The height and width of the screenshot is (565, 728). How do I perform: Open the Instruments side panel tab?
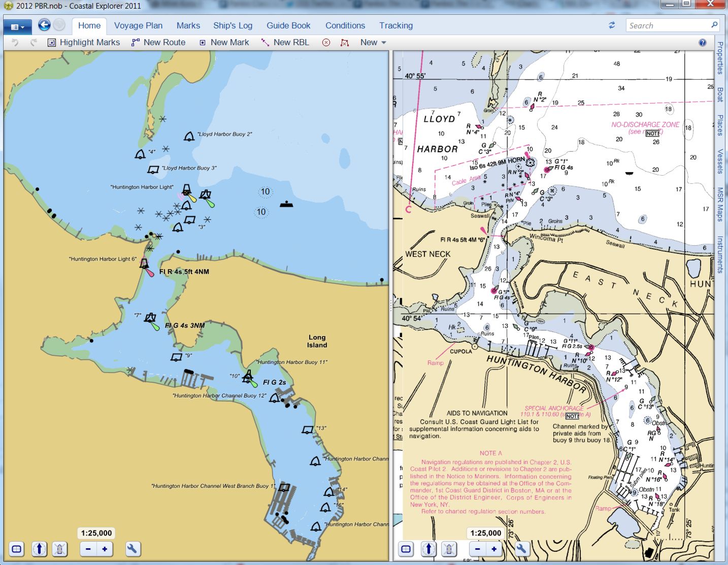click(720, 254)
